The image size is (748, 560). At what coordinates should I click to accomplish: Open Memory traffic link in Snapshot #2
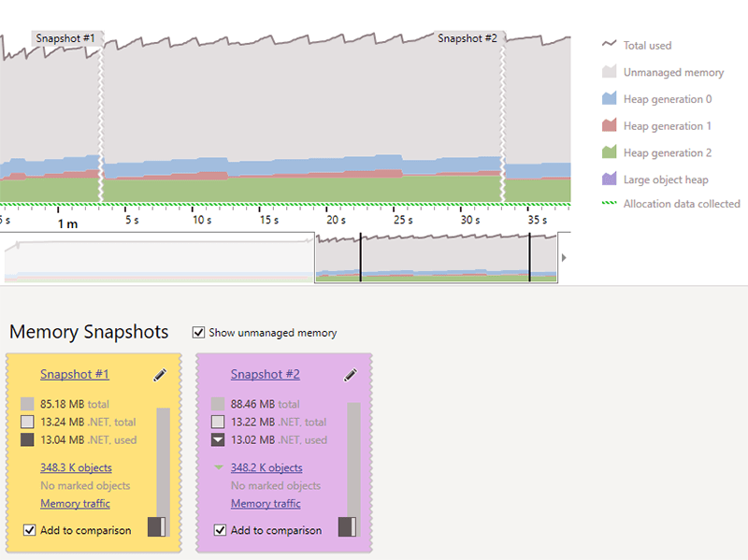tap(266, 503)
